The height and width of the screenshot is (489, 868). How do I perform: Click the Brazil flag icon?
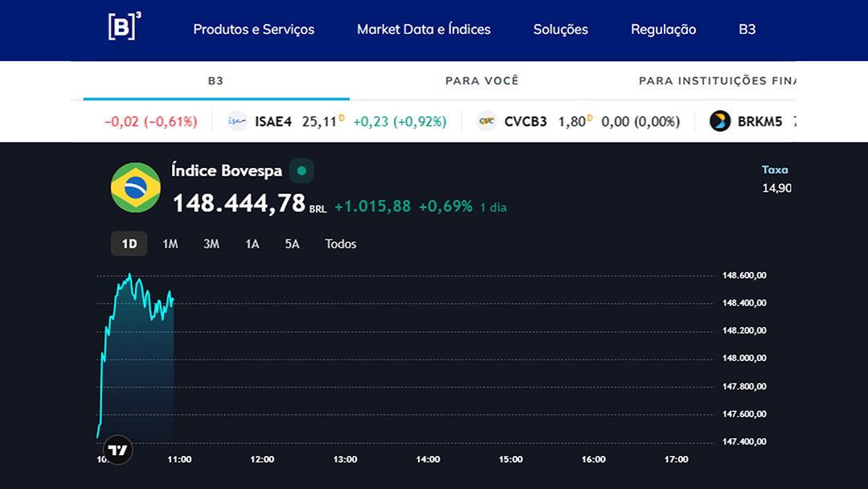[x=136, y=187]
